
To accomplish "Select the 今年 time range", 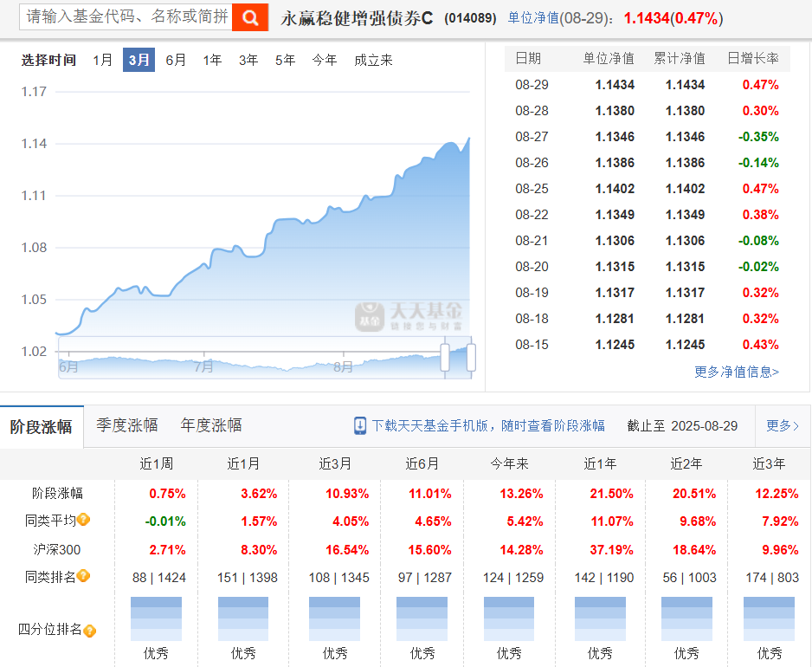I will (325, 60).
